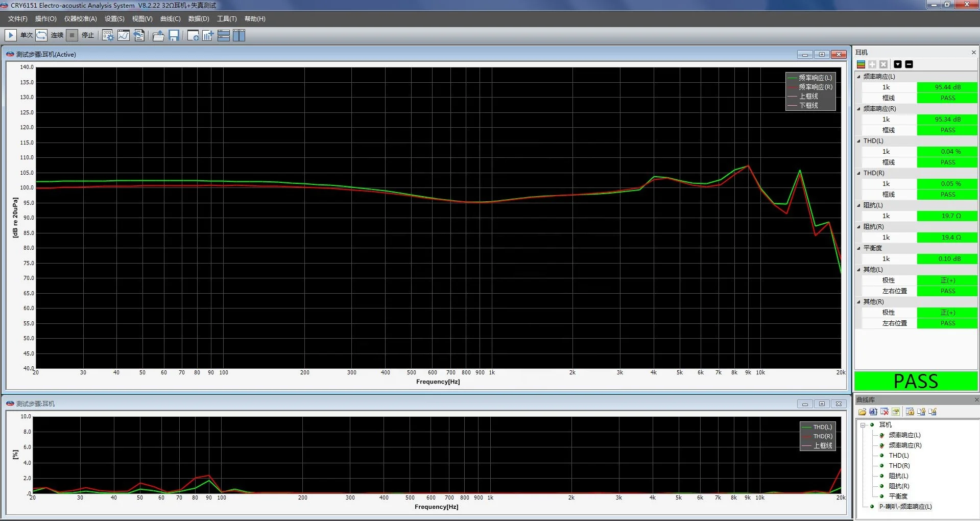Close the 耳机 results panel
This screenshot has width=980, height=521.
tap(974, 53)
